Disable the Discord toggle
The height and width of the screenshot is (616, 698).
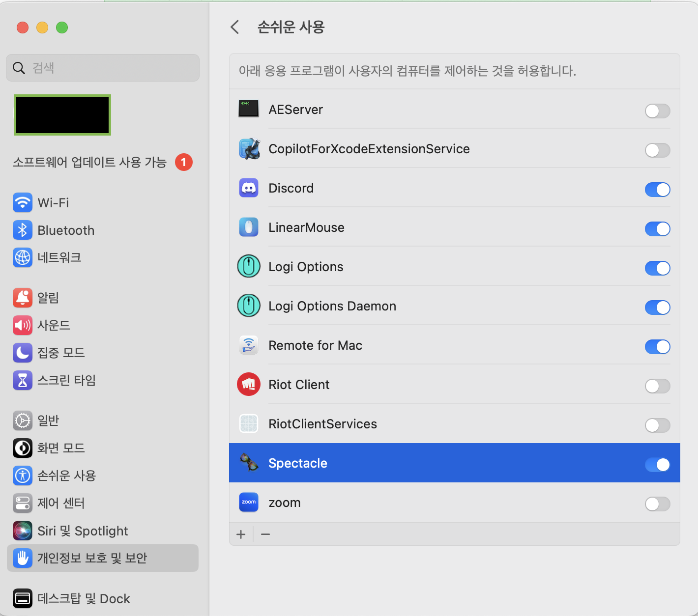pos(657,190)
